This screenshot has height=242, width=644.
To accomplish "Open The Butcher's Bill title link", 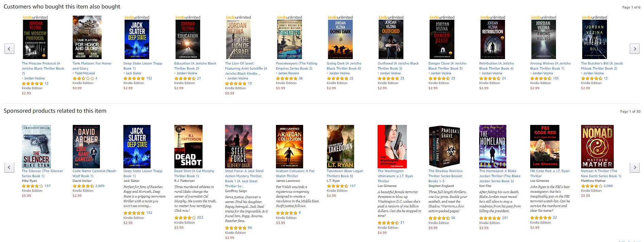I will pos(602,66).
